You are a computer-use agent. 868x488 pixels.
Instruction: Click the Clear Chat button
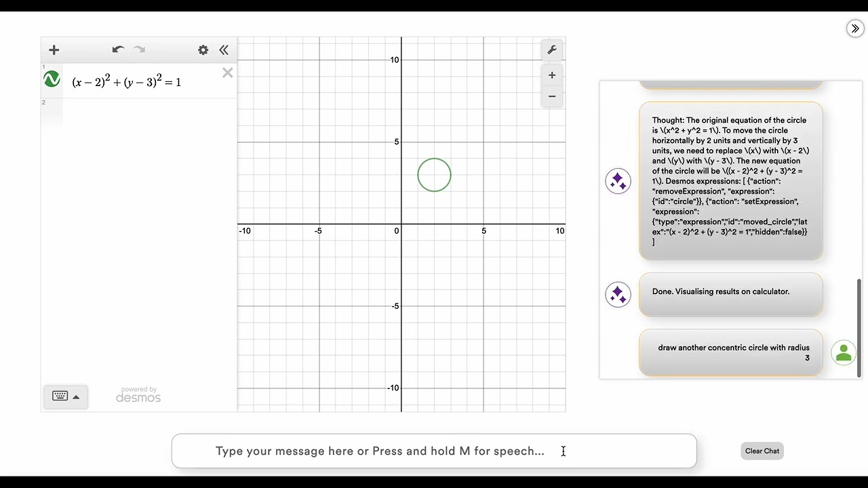(762, 451)
